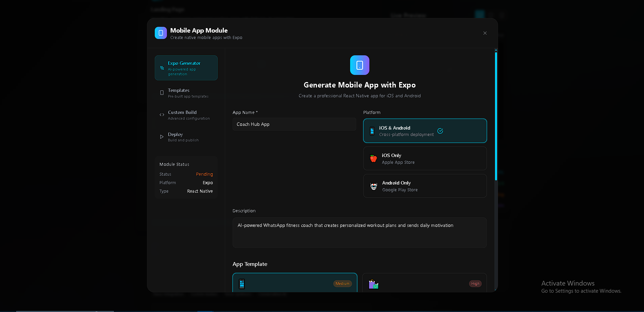Click the phone icon on the Medium template card
This screenshot has height=312, width=644.
pyautogui.click(x=242, y=284)
